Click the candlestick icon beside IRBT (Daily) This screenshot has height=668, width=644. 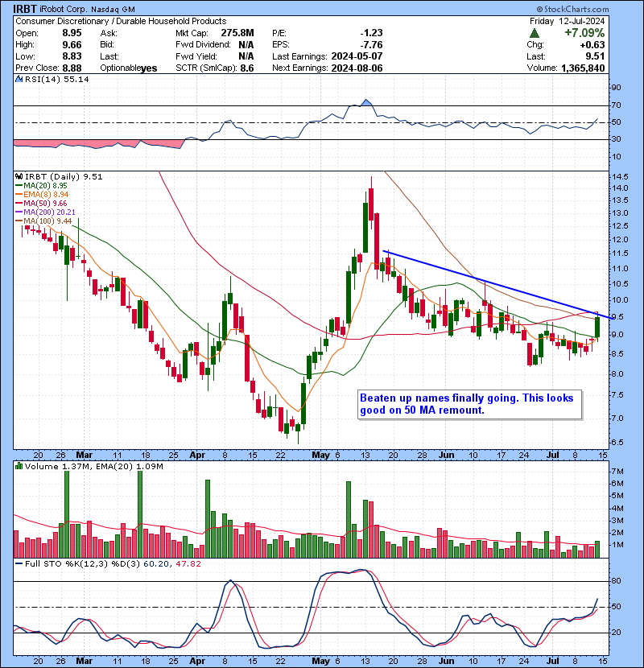pyautogui.click(x=19, y=176)
